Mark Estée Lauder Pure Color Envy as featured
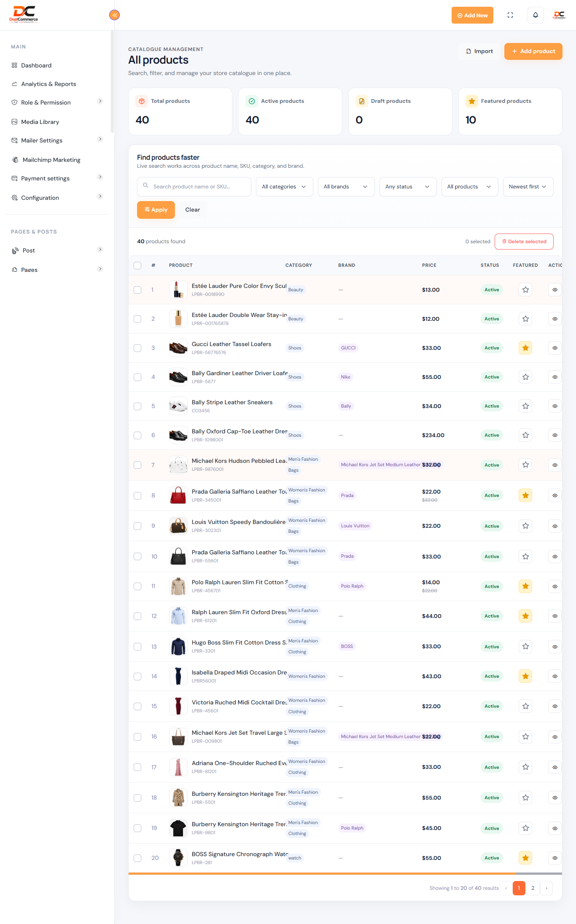Screen dimensions: 576x924 click(x=525, y=290)
